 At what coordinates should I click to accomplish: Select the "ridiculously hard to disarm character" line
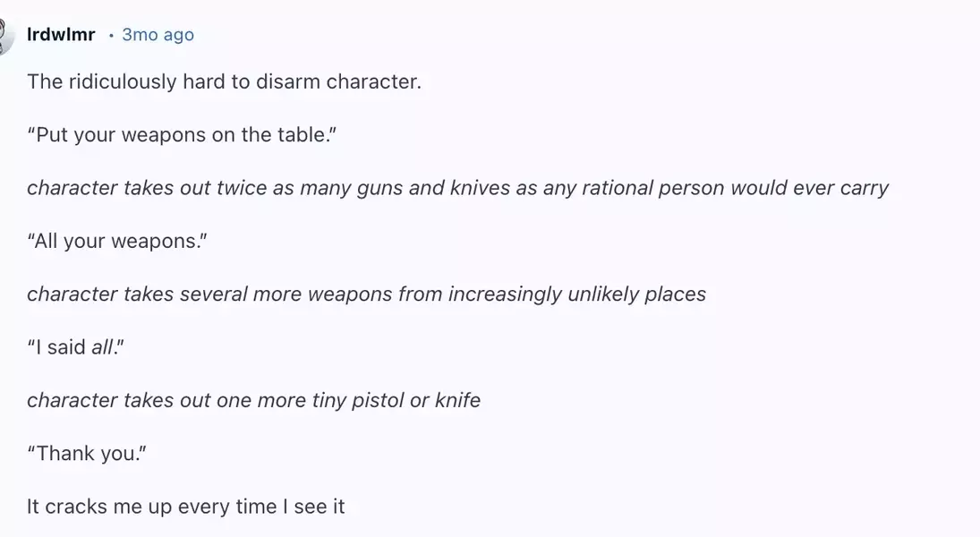coord(224,82)
